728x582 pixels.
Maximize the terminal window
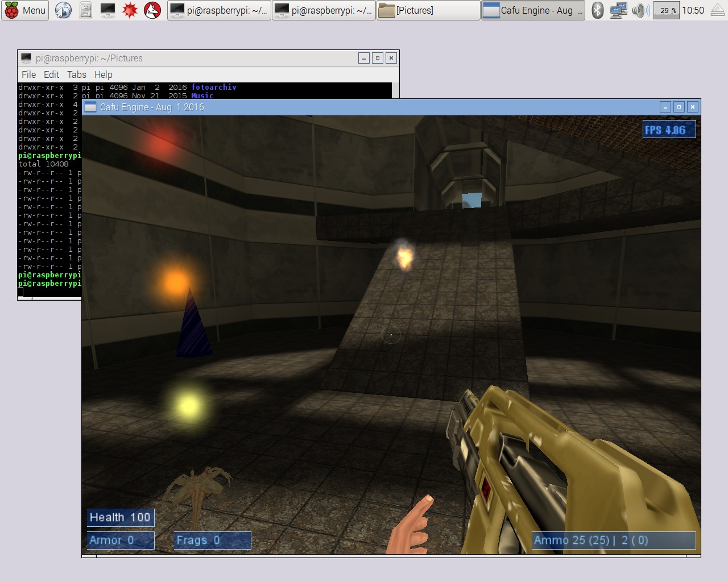coord(378,58)
